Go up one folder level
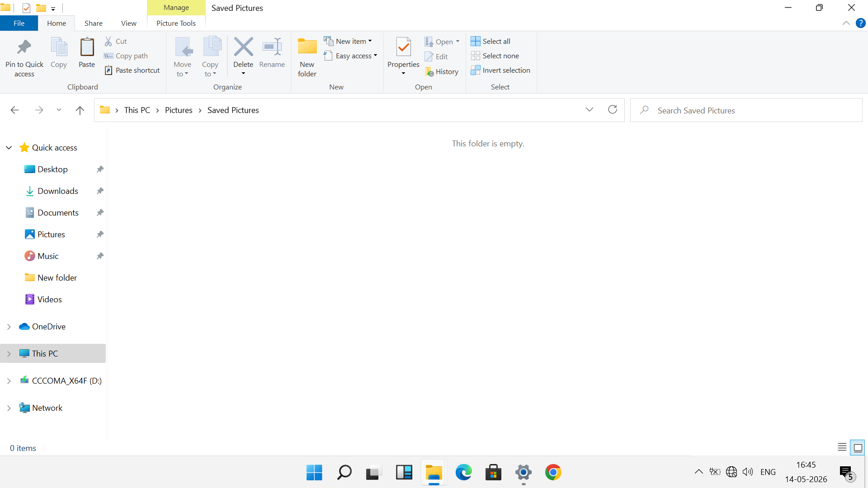This screenshot has width=868, height=488. [80, 110]
